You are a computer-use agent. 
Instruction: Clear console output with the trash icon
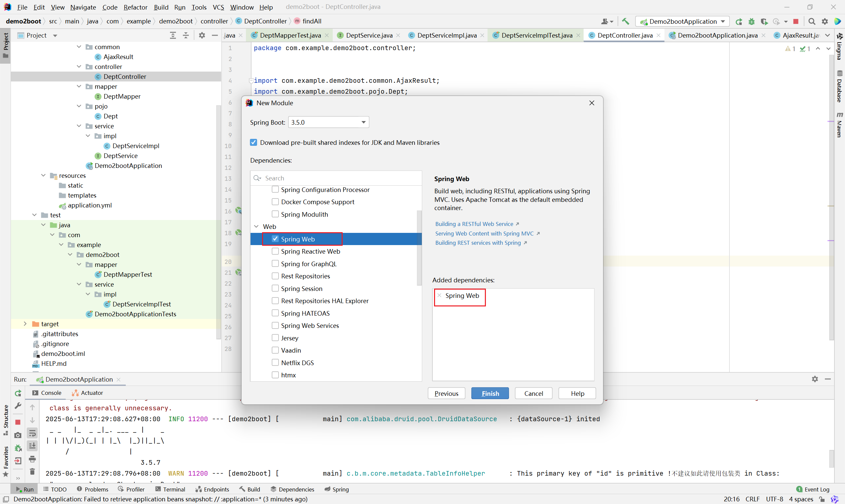[32, 471]
